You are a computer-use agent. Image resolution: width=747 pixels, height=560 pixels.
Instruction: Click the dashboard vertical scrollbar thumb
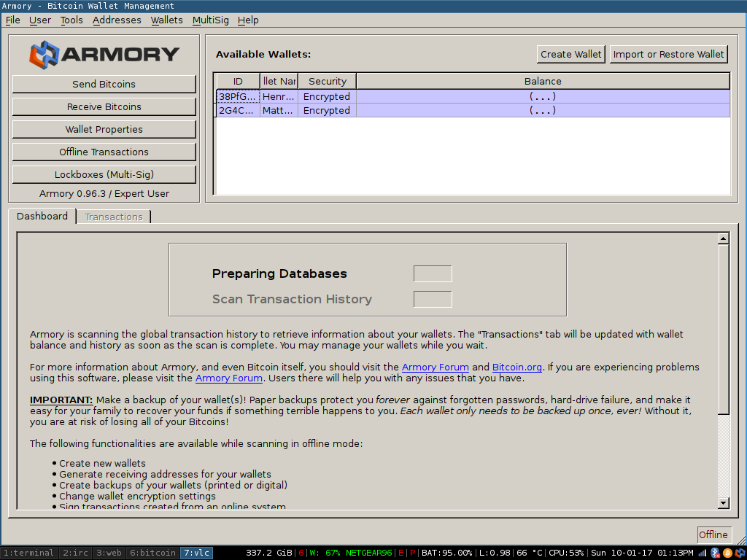click(x=723, y=330)
